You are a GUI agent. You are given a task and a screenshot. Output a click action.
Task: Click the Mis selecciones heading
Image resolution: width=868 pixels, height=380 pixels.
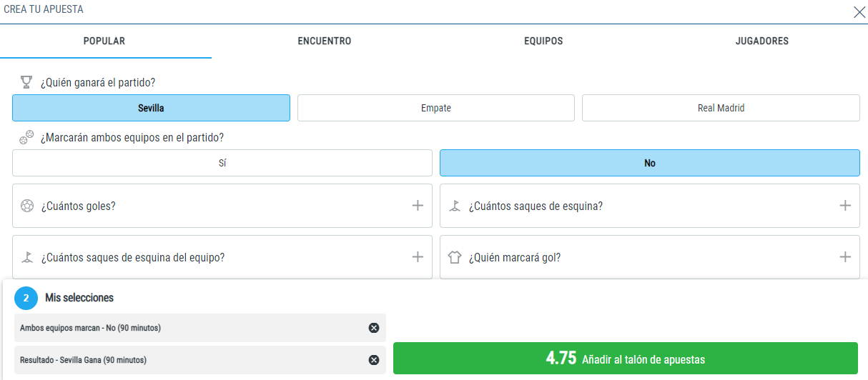point(79,298)
